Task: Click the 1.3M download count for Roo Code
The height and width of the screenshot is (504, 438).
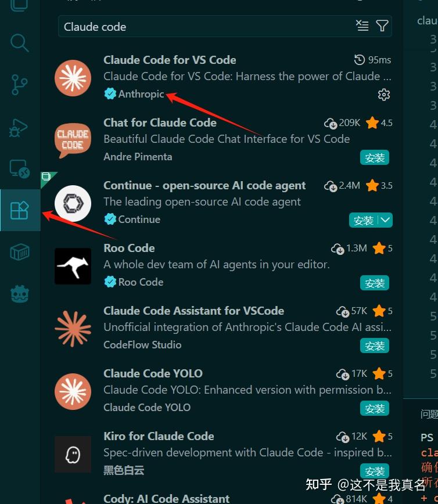Action: click(x=349, y=248)
